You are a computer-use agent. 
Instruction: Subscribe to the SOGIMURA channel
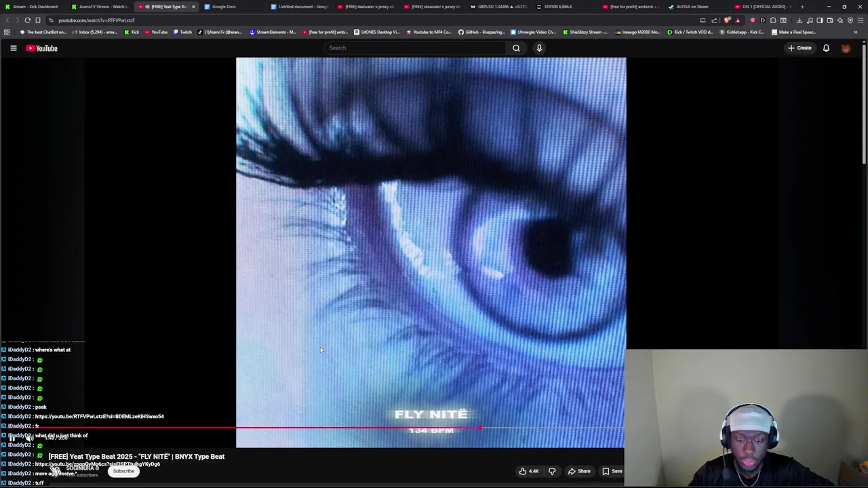123,471
